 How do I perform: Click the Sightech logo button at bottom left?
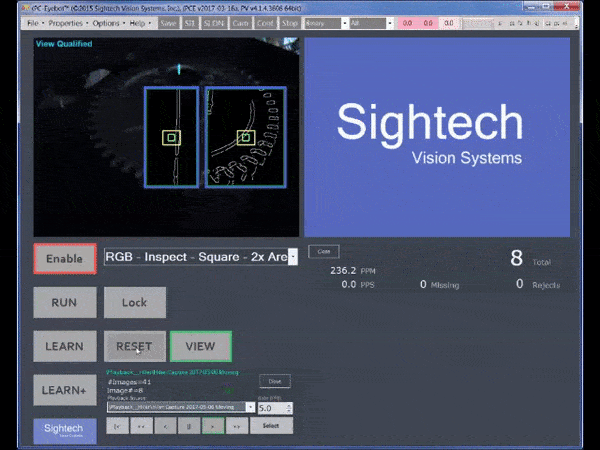(x=65, y=430)
